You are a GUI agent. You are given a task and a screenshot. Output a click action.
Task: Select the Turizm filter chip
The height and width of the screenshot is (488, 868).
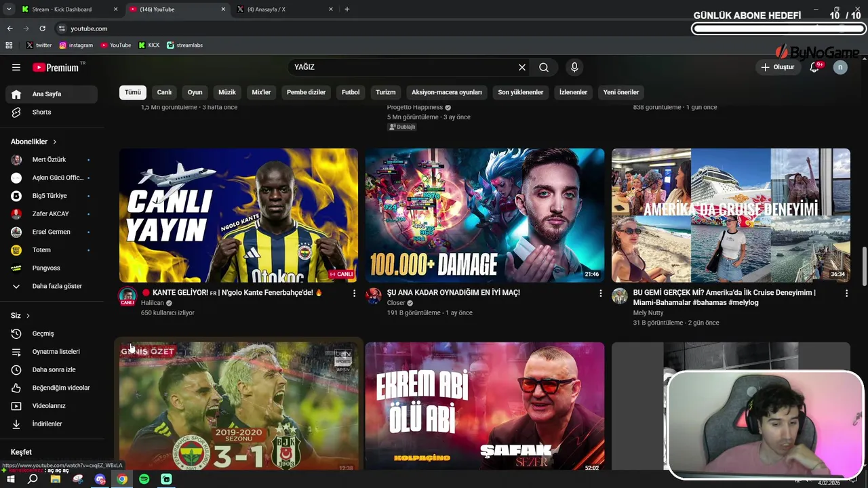[386, 92]
